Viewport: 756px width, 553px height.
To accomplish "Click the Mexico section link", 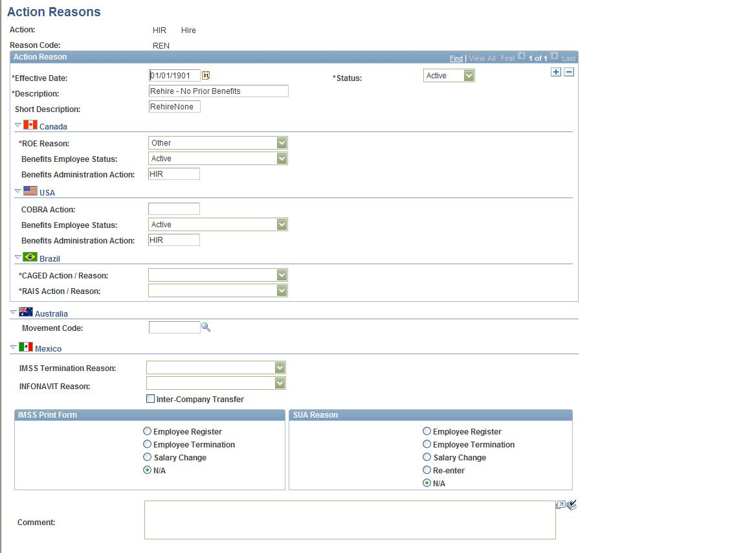I will (48, 348).
